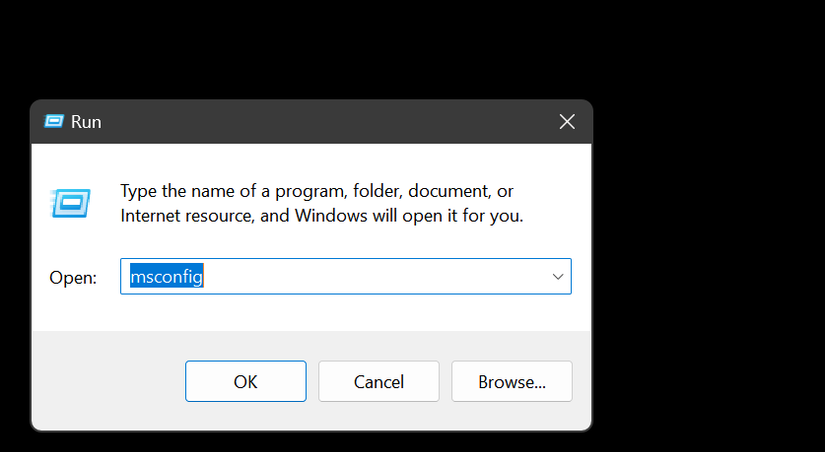Click the "Open:" field label
This screenshot has width=825, height=452.
(x=73, y=278)
